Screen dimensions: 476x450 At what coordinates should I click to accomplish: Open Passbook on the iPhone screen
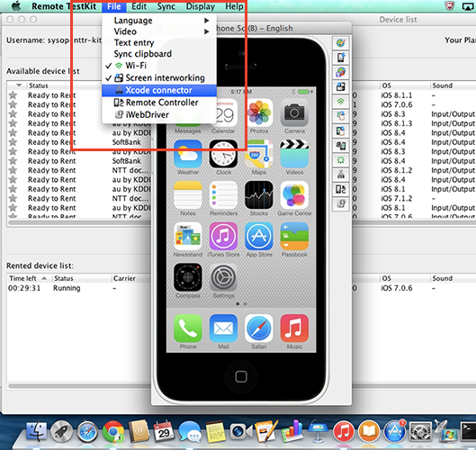pos(294,236)
